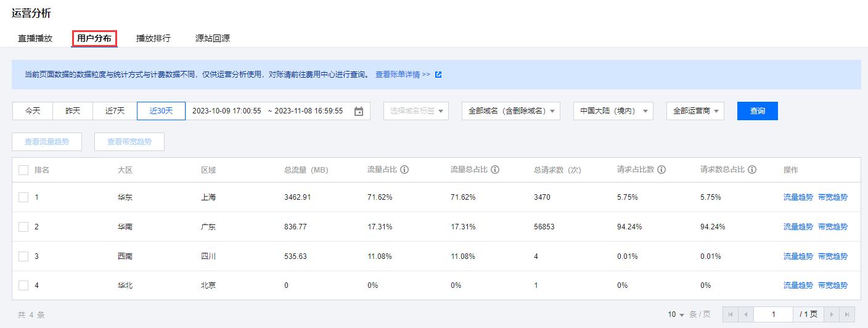Switch to the 播放排行 tab

[x=154, y=38]
